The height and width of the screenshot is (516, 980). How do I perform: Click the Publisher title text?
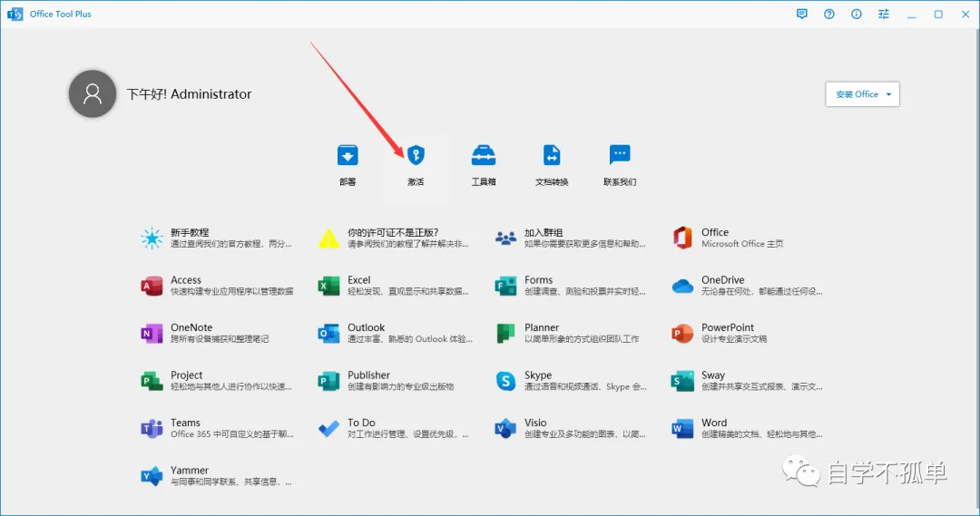[x=368, y=375]
